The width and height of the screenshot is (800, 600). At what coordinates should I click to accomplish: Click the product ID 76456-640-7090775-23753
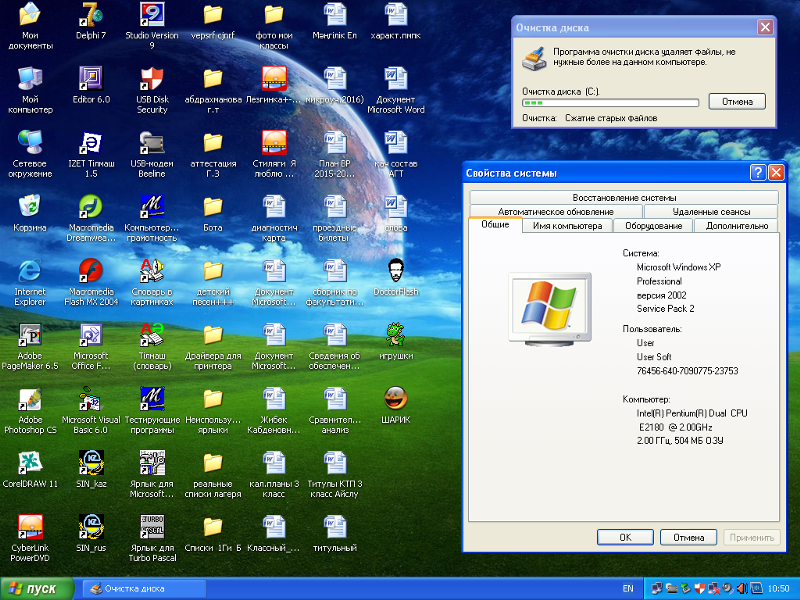point(687,371)
